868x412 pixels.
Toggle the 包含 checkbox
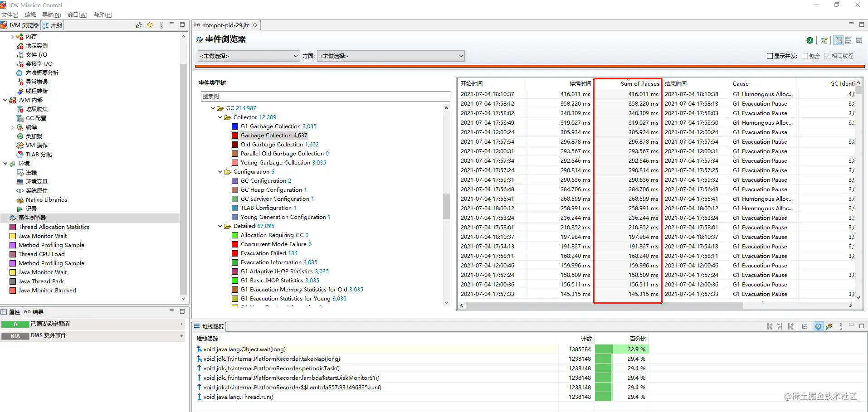805,56
